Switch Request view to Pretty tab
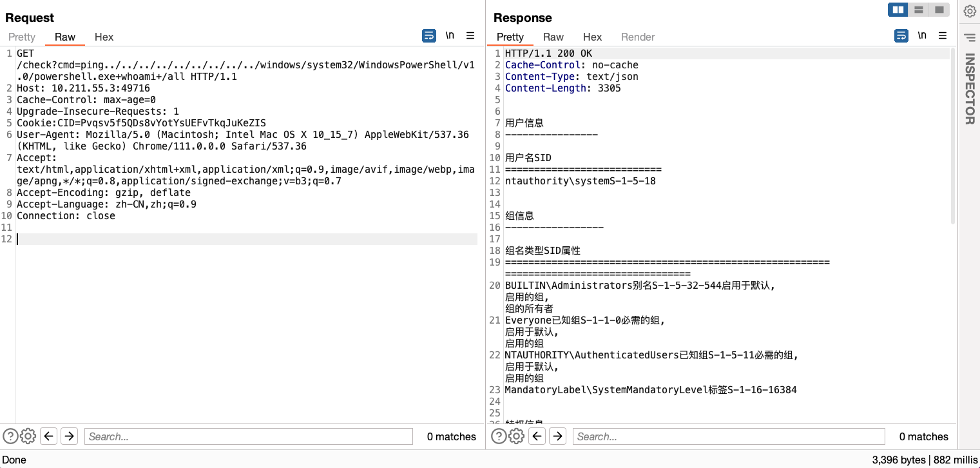 tap(22, 37)
